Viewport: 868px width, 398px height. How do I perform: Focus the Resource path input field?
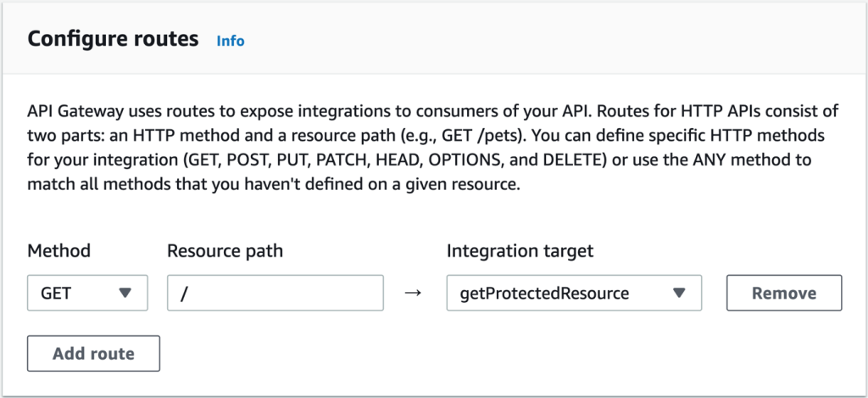(x=275, y=293)
